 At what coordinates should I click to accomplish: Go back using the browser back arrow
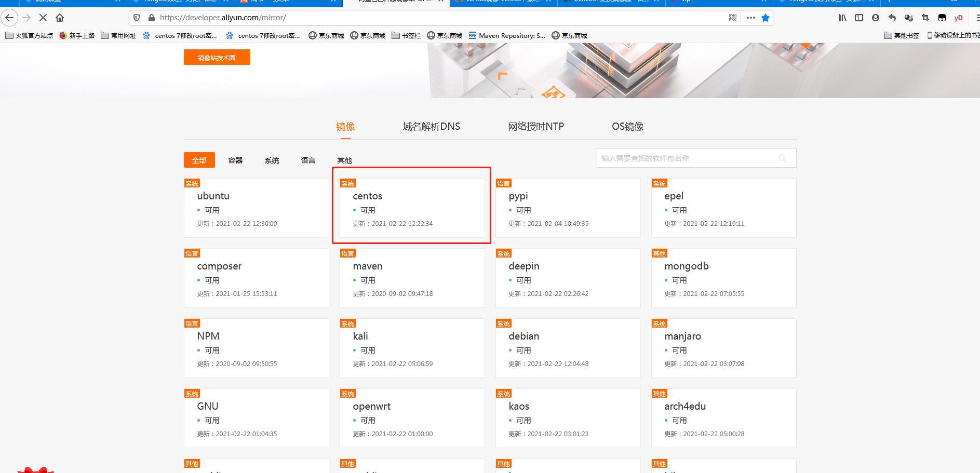click(x=9, y=18)
